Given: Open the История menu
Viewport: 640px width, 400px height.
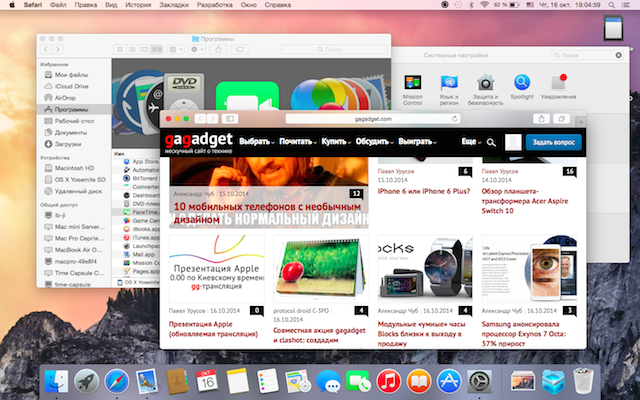Looking at the screenshot, I should 138,5.
